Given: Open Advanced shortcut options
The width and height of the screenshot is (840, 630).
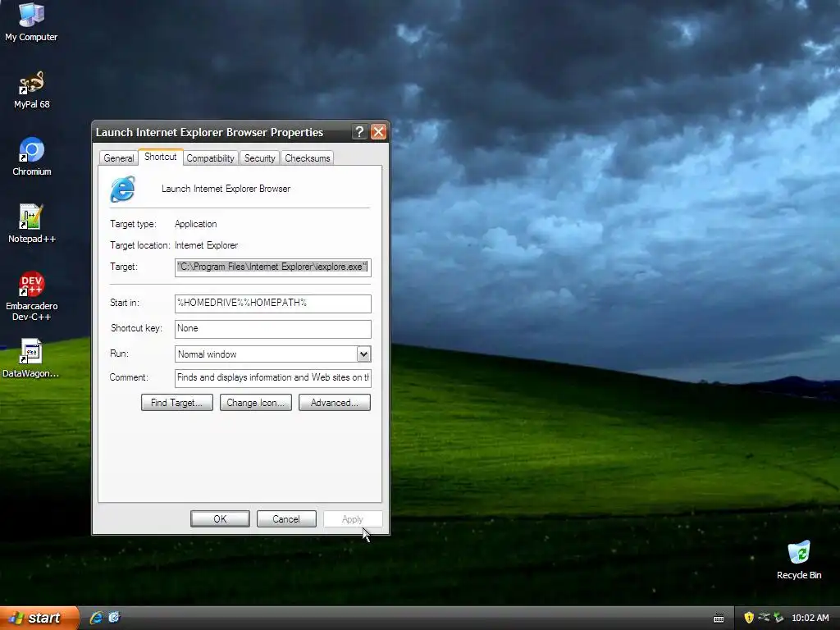Looking at the screenshot, I should (335, 403).
